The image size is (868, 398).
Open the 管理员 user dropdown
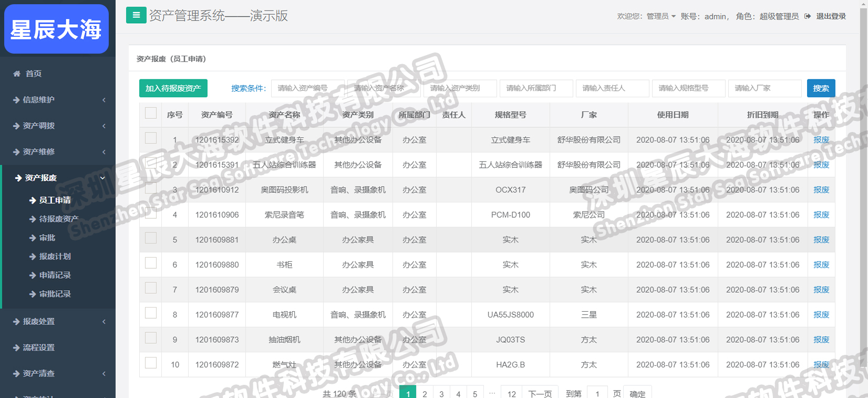point(660,16)
